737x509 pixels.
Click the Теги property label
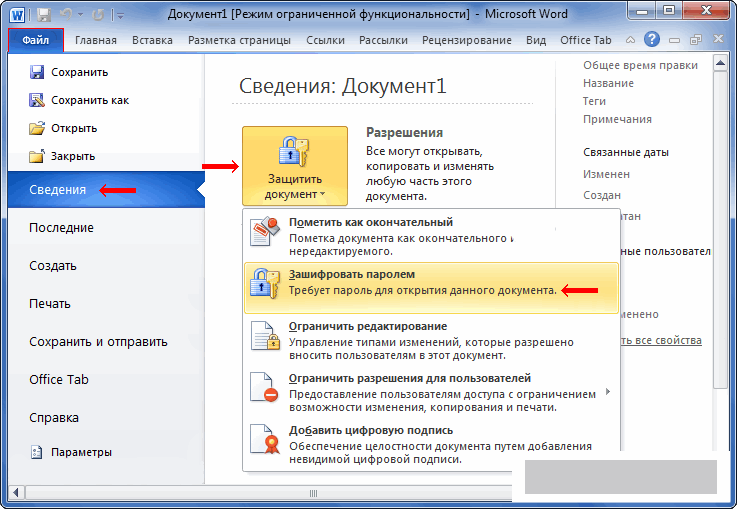[x=594, y=101]
